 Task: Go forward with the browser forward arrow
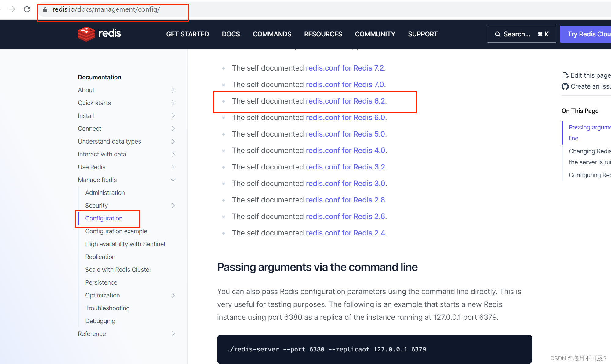click(12, 9)
